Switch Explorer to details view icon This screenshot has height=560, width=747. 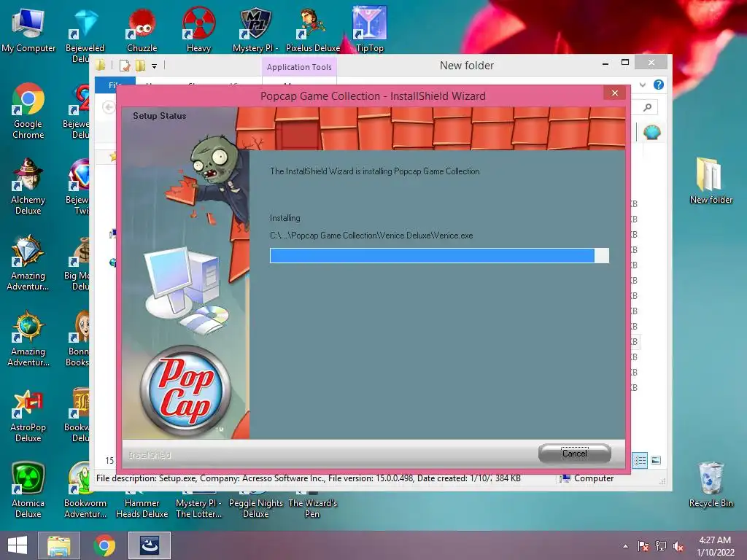coord(640,460)
